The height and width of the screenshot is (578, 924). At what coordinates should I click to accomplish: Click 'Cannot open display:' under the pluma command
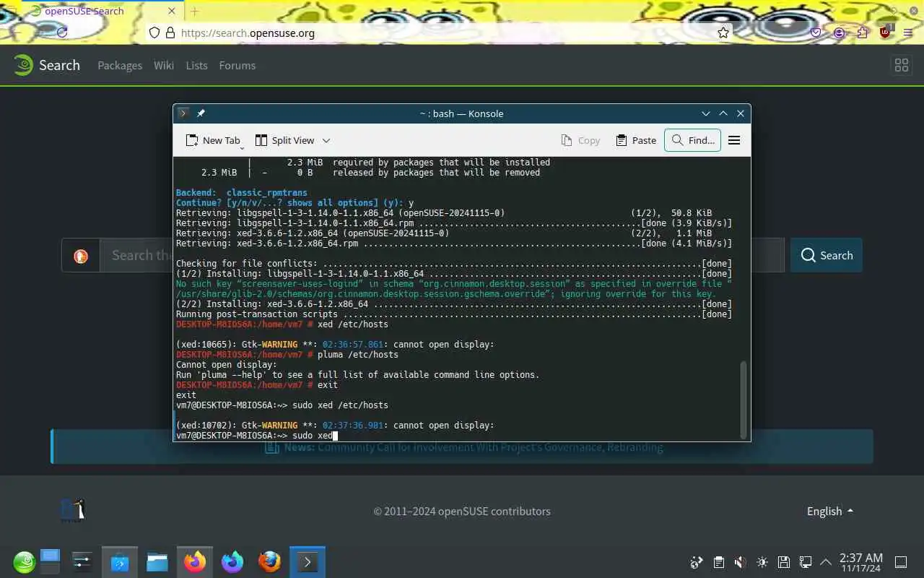[x=227, y=365]
